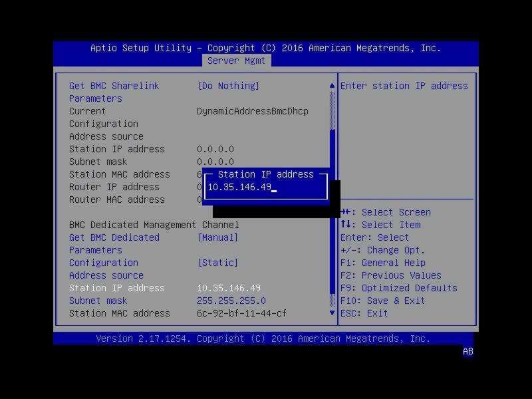Image resolution: width=532 pixels, height=399 pixels.
Task: Click the Station IP address popup input field
Action: (265, 188)
